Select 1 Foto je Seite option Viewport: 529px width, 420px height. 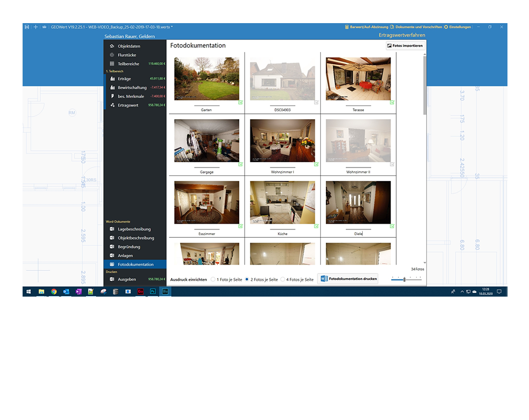(x=213, y=280)
